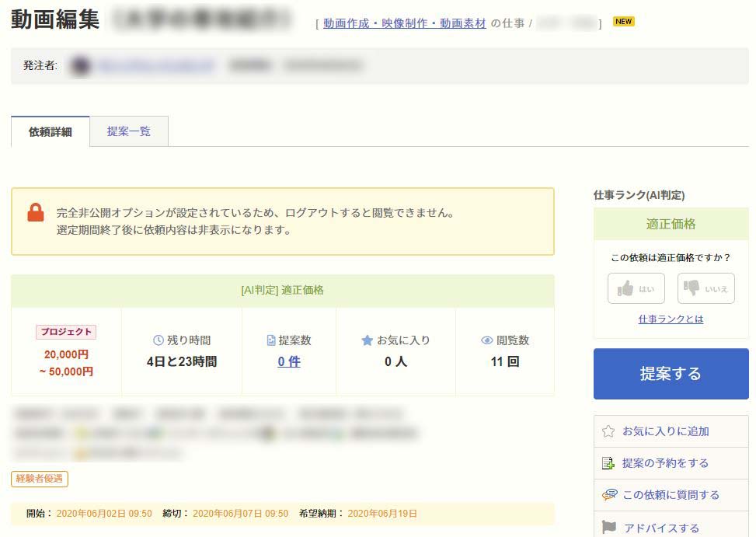This screenshot has width=756, height=537.
Task: Click the deadline 2020年06月07日 09:50
Action: (x=241, y=514)
